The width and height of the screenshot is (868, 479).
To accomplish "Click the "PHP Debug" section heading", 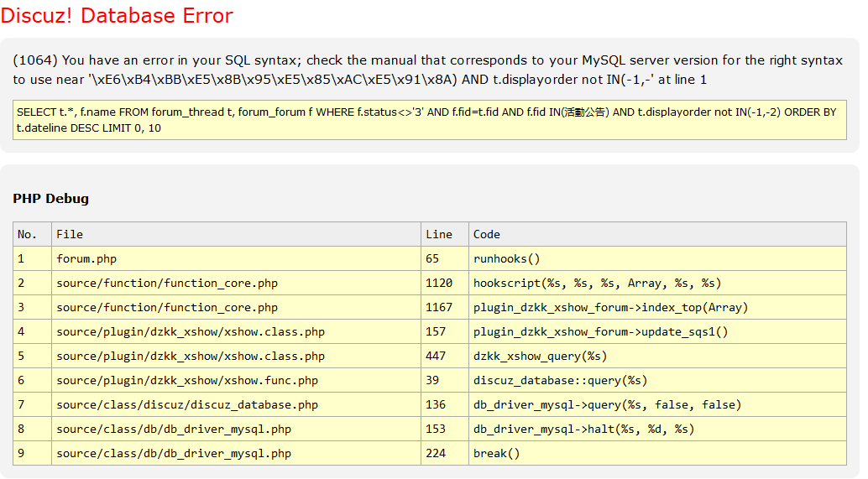I will 50,199.
